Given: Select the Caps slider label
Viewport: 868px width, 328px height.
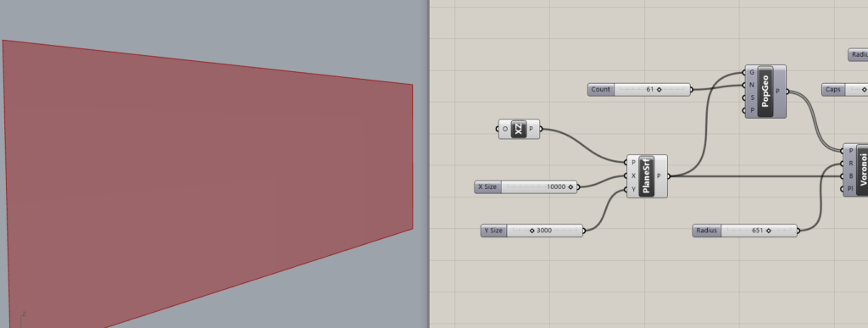Looking at the screenshot, I should (833, 90).
